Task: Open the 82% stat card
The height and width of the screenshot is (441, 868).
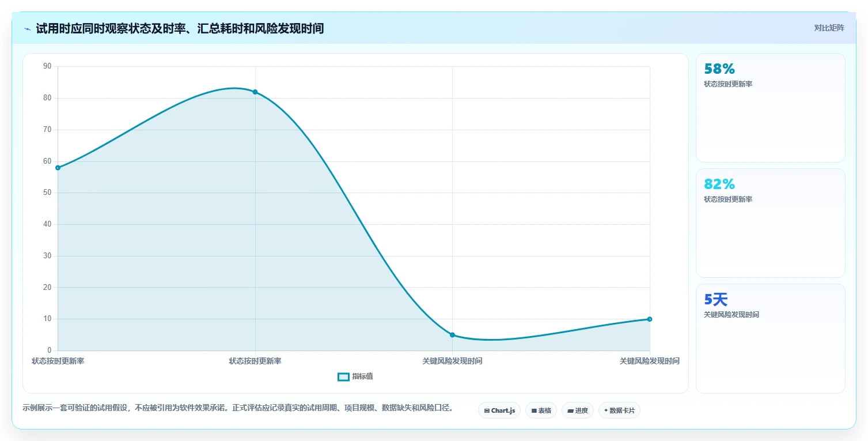Action: coord(771,223)
